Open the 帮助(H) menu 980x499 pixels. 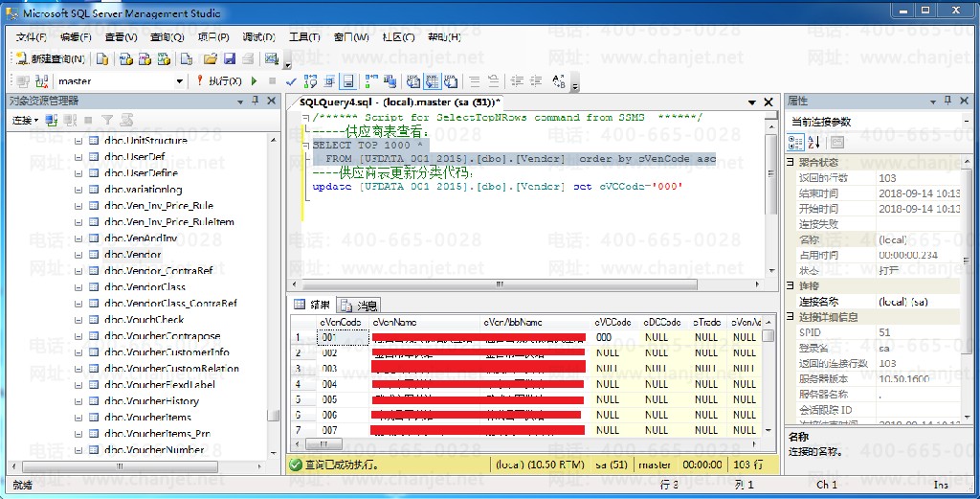click(444, 37)
